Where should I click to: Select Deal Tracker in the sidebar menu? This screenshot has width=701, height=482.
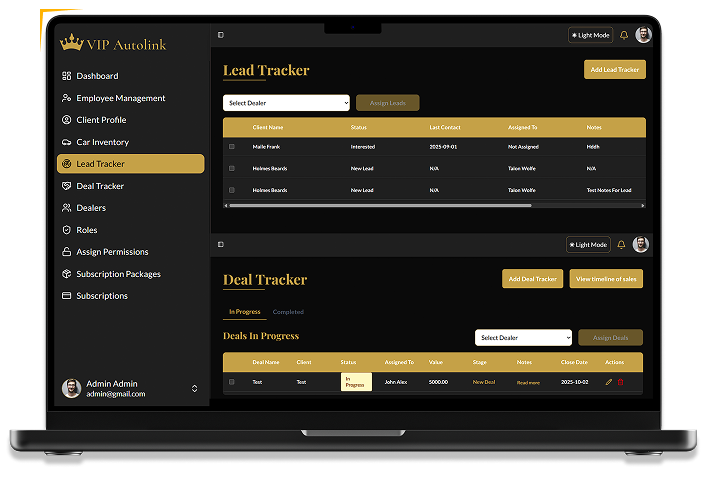click(100, 186)
